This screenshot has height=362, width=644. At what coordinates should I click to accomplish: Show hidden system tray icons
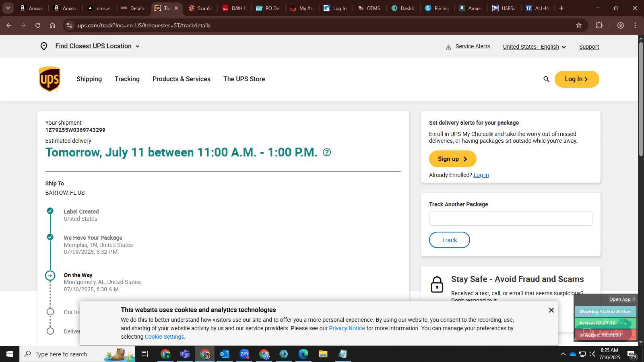tap(563, 354)
